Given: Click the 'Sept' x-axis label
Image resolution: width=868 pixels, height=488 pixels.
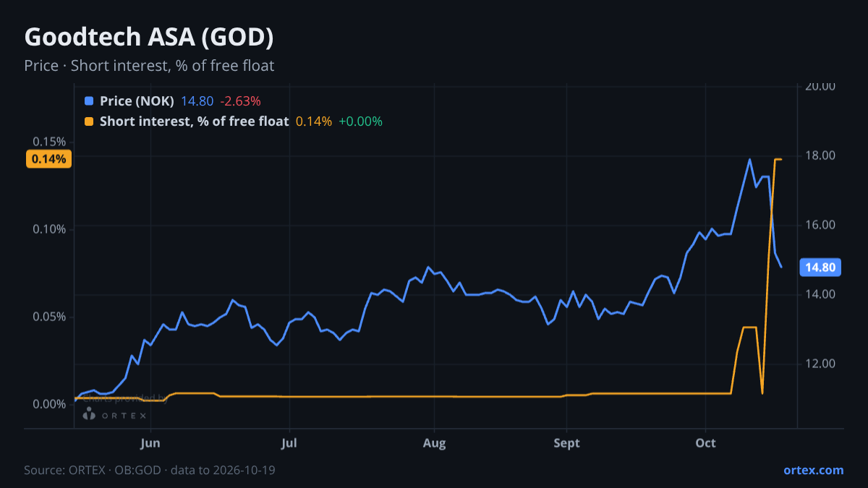Looking at the screenshot, I should click(567, 443).
